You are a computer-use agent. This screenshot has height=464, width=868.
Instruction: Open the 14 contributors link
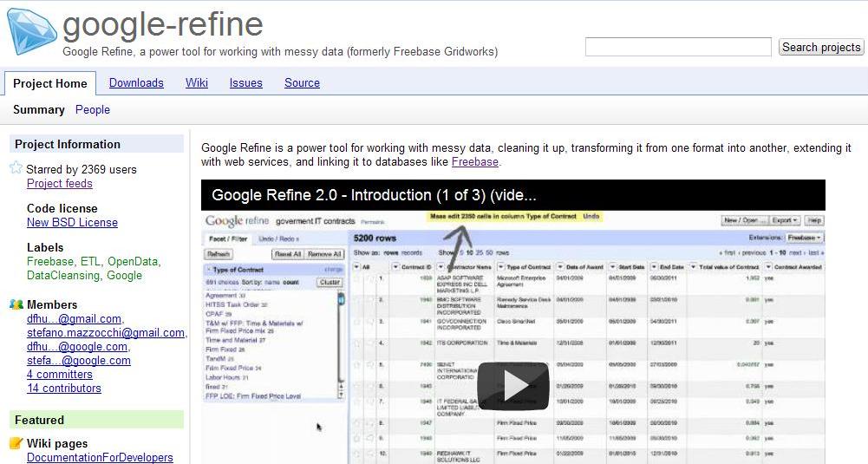pyautogui.click(x=64, y=389)
